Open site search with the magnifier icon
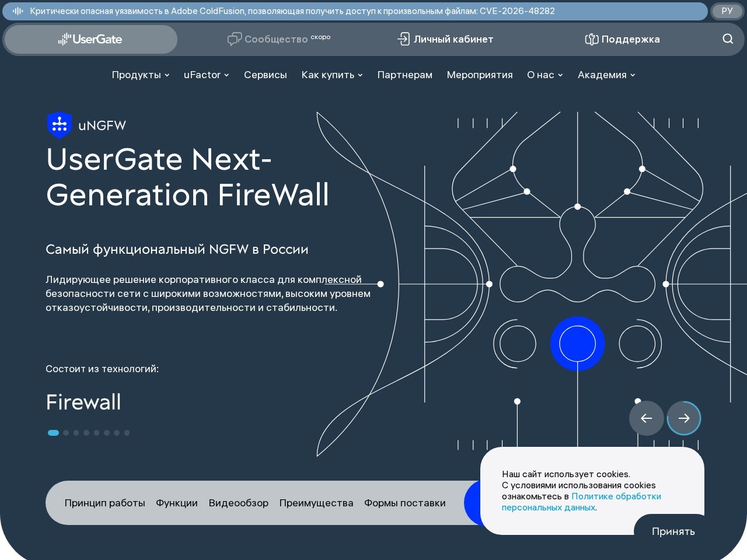 pyautogui.click(x=728, y=38)
